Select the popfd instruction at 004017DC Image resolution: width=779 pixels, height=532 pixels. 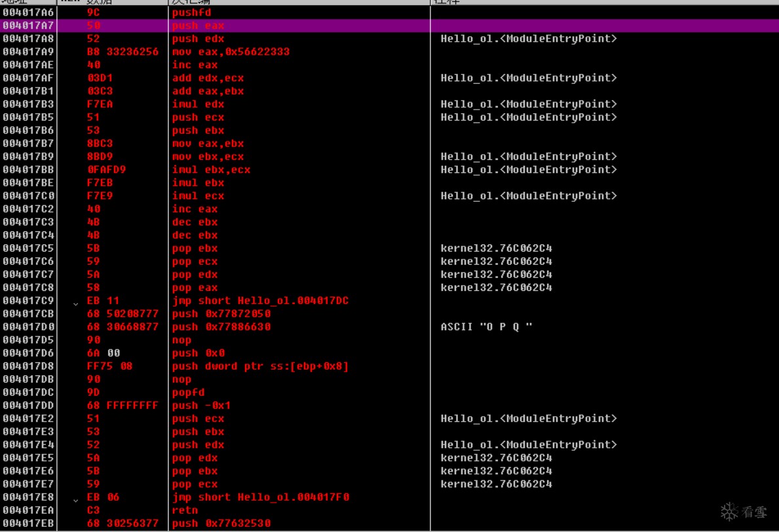pos(188,392)
